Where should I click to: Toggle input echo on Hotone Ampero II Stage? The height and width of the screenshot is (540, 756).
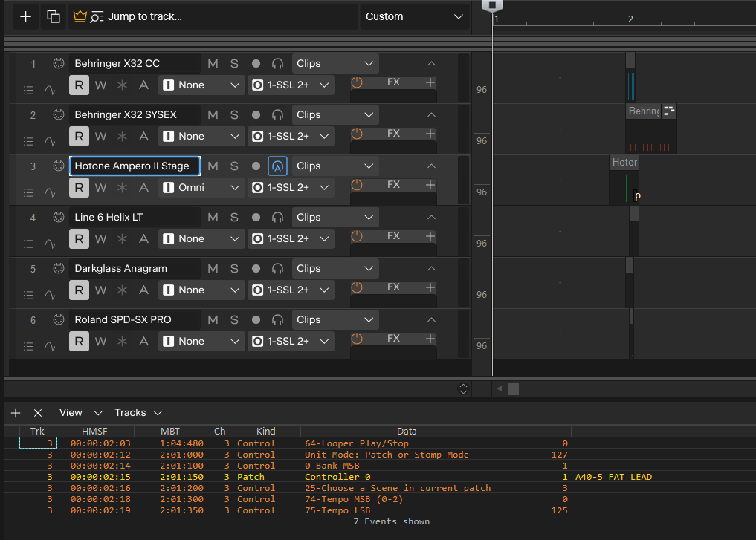(x=277, y=166)
